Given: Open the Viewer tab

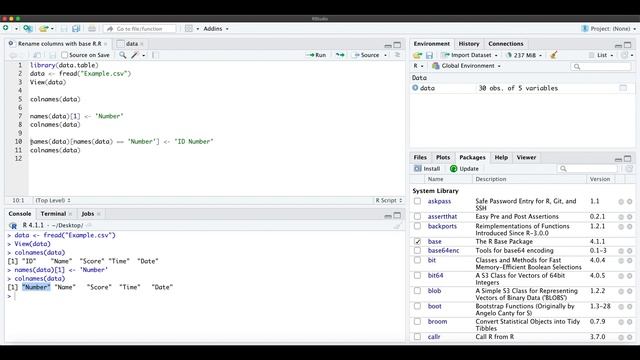Looking at the screenshot, I should (x=526, y=157).
